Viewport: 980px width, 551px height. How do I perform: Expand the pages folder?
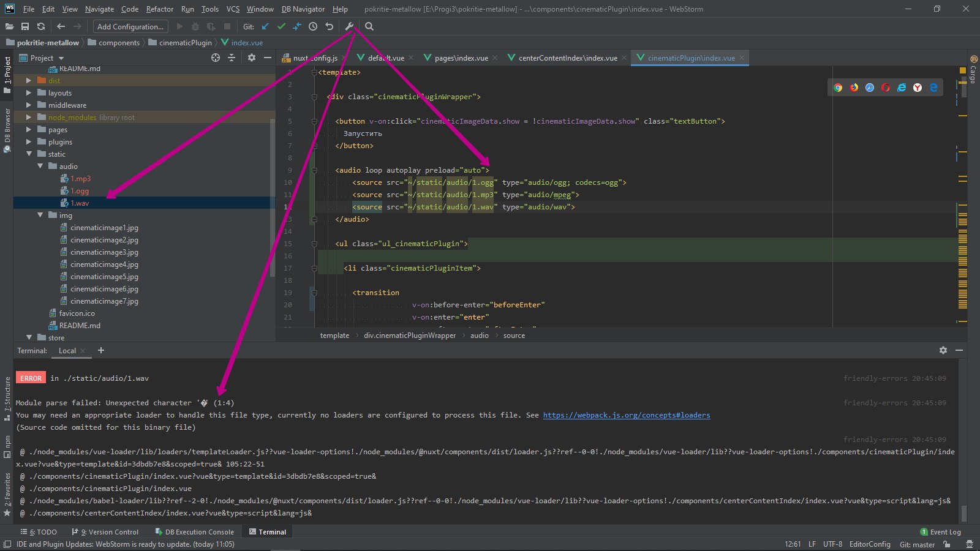point(28,129)
